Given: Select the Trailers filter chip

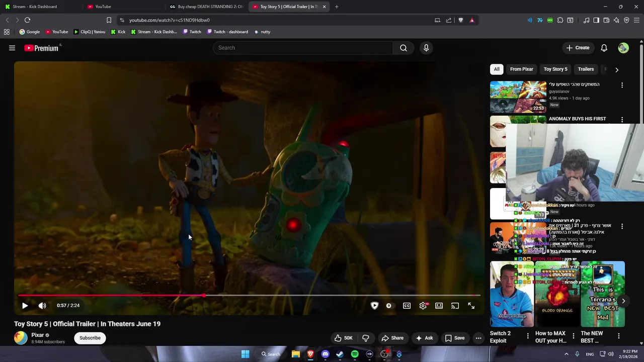Looking at the screenshot, I should pos(586,69).
